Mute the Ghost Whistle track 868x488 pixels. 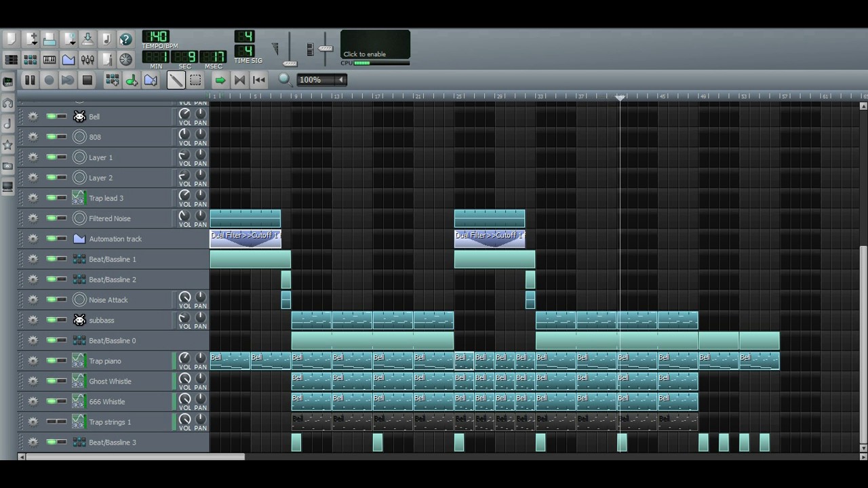pos(52,381)
